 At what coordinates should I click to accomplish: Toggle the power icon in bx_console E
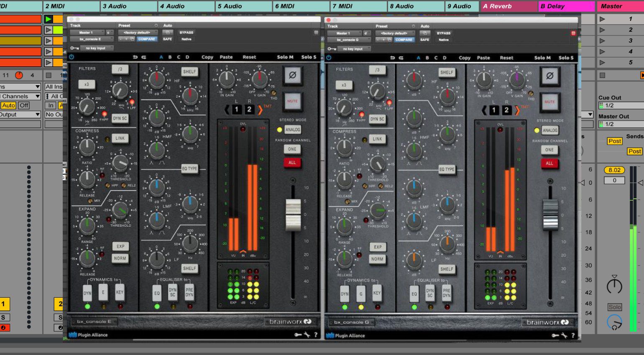(71, 57)
